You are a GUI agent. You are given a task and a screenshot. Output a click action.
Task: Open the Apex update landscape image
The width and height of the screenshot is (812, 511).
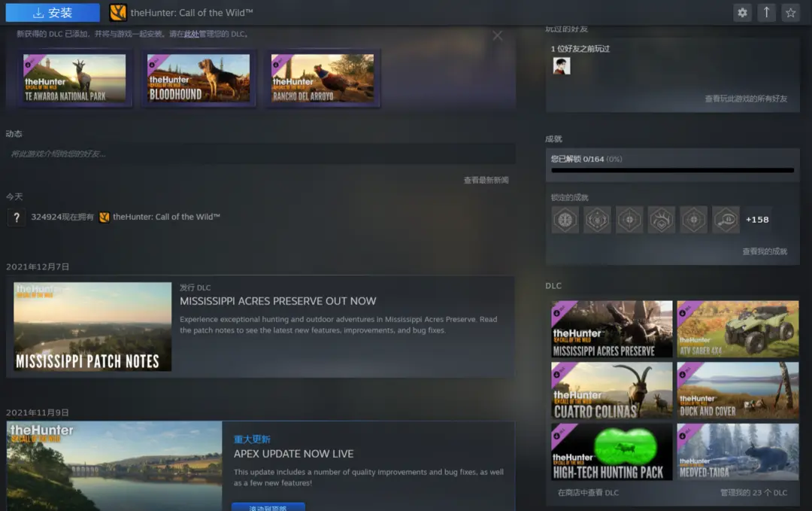[x=114, y=466]
